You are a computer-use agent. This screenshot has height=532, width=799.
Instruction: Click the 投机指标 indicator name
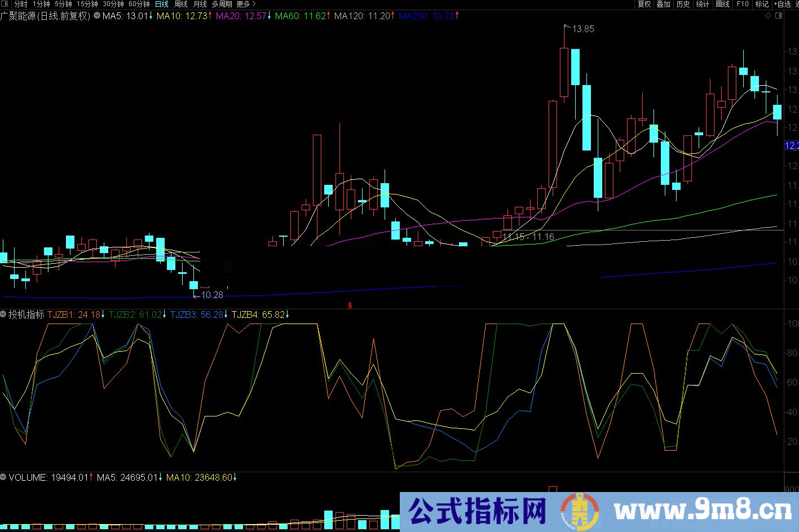pos(27,314)
